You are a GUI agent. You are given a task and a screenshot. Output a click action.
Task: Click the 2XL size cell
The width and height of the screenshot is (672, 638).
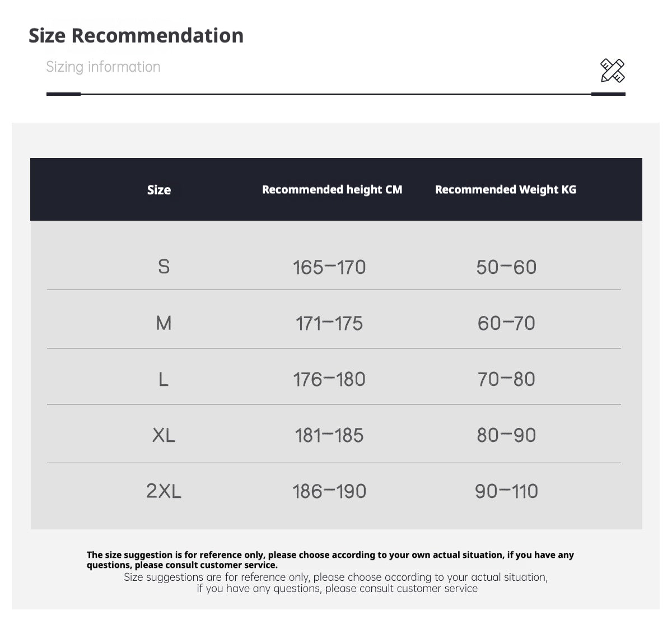164,491
